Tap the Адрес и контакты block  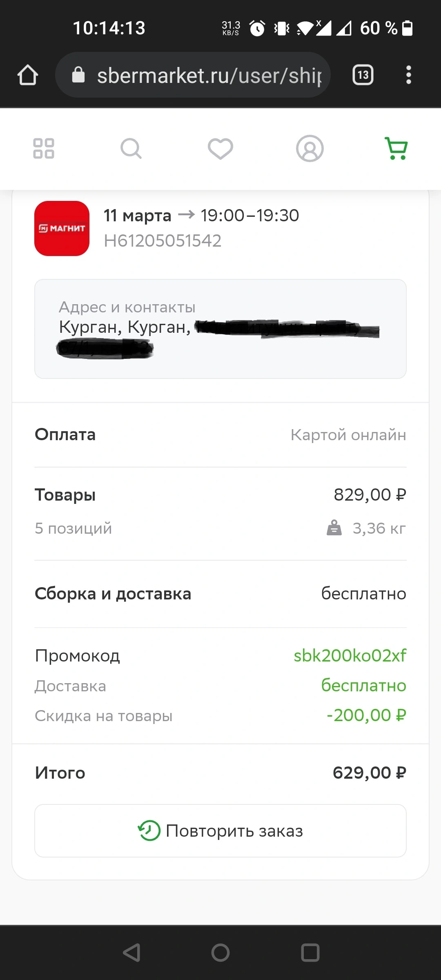220,329
